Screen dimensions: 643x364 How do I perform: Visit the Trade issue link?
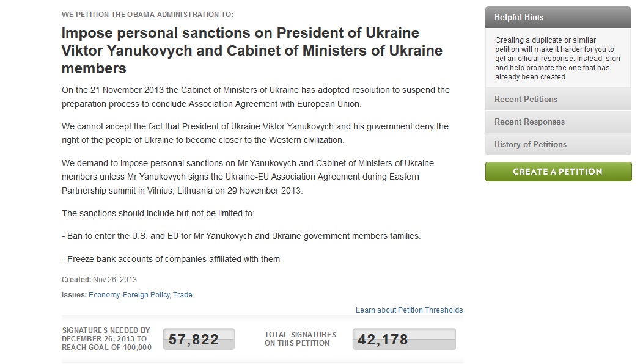[x=183, y=295]
